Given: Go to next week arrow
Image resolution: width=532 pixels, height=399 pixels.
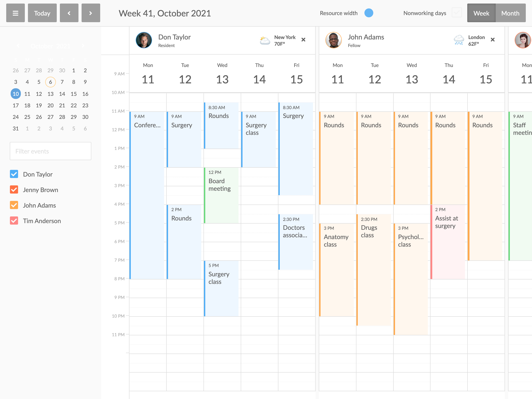Looking at the screenshot, I should pyautogui.click(x=91, y=13).
